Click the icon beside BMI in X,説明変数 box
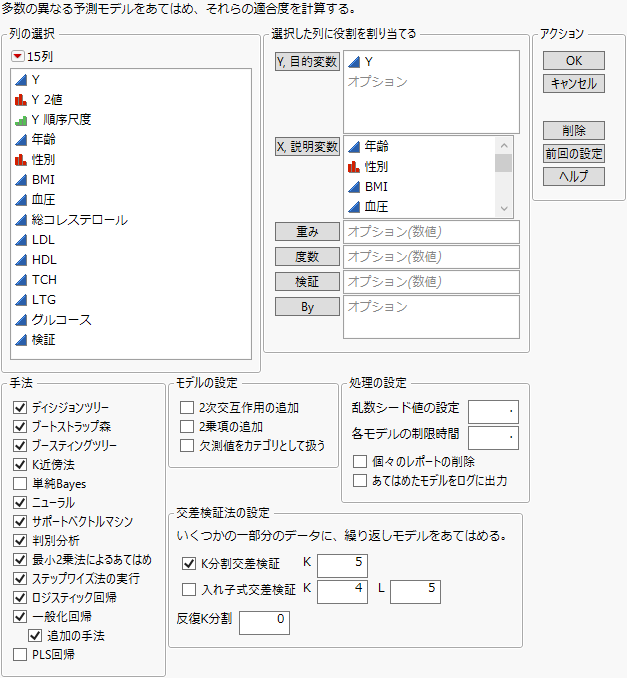627x678 pixels. (354, 187)
